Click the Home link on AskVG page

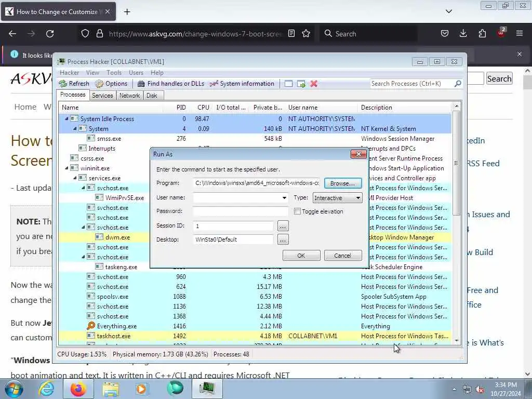pos(25,107)
